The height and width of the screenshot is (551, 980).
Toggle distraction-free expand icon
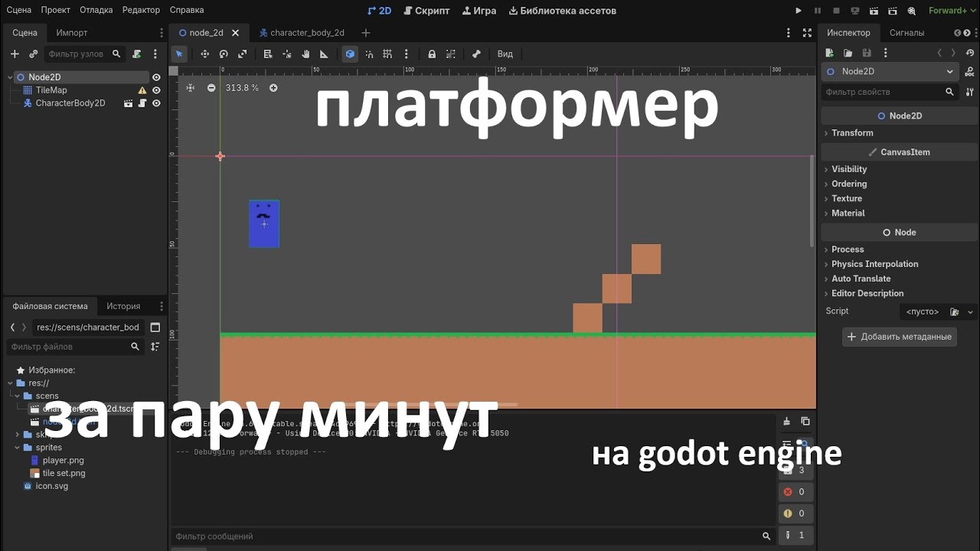(807, 33)
